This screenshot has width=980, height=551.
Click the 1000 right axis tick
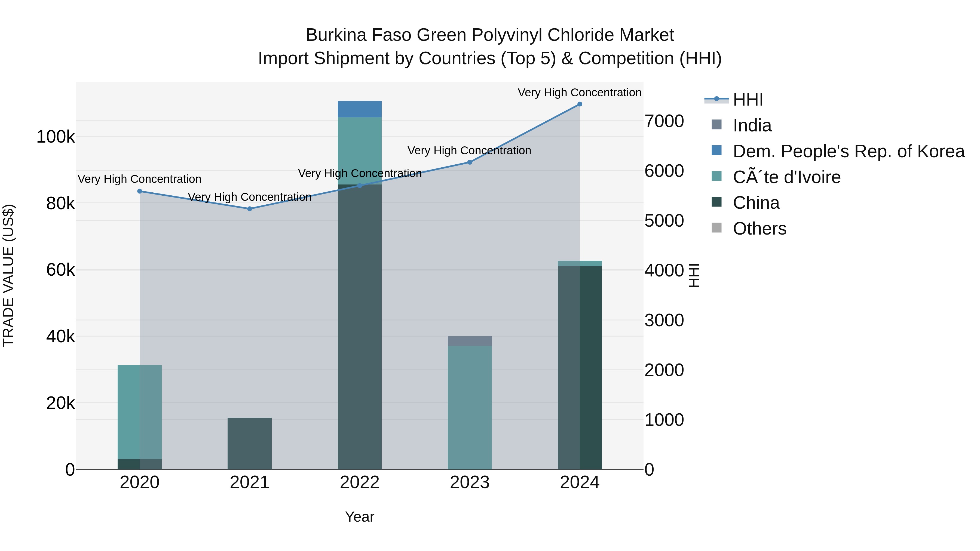[664, 420]
